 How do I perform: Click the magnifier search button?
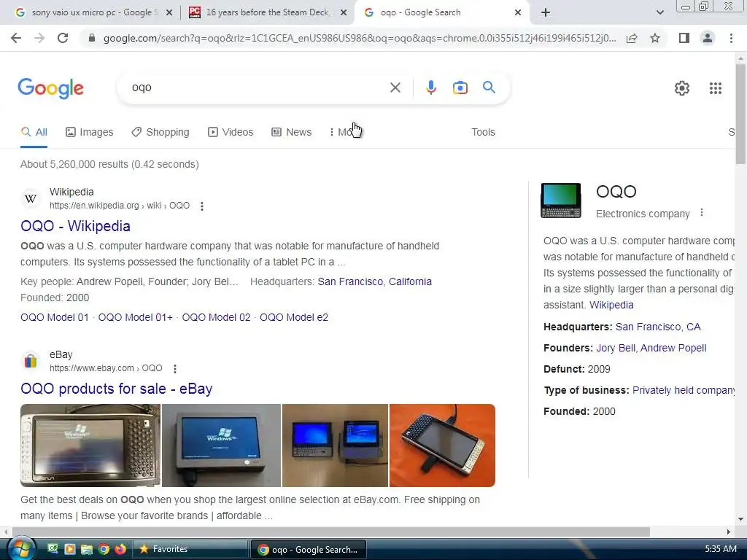(489, 87)
